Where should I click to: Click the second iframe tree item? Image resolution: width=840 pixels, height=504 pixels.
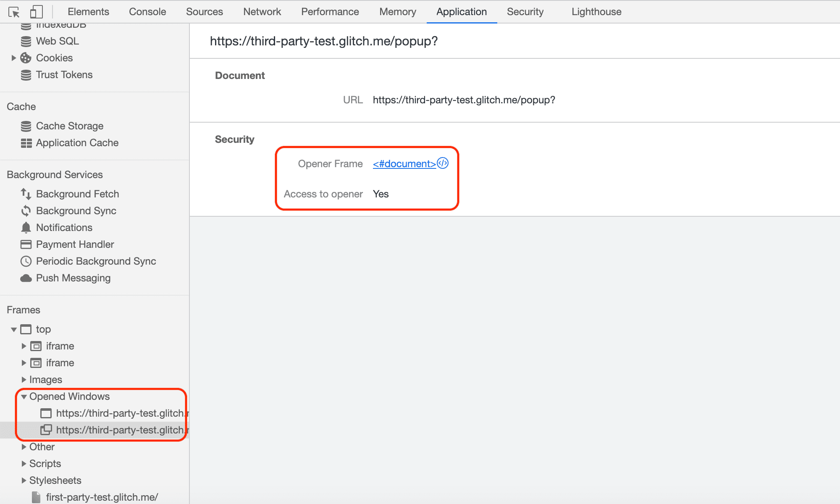click(59, 362)
